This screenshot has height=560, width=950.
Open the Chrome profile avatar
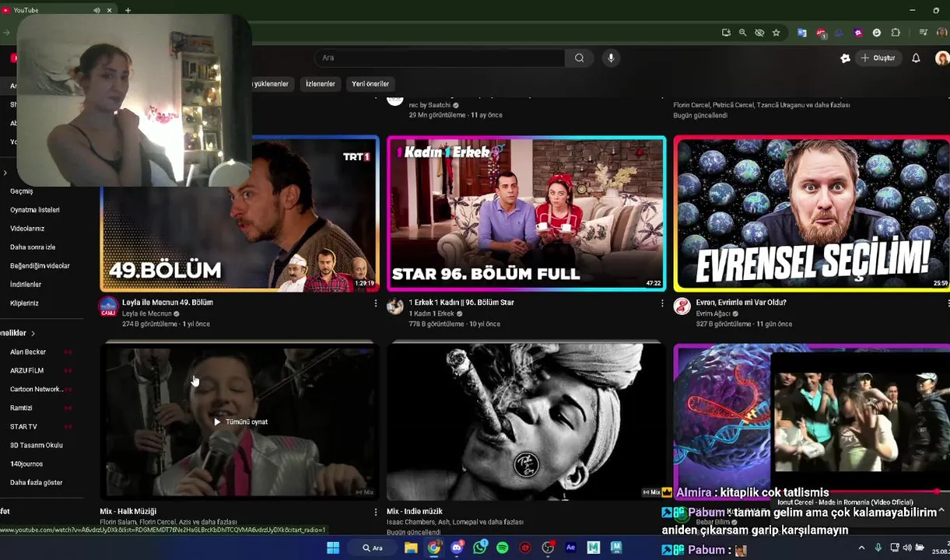[942, 33]
